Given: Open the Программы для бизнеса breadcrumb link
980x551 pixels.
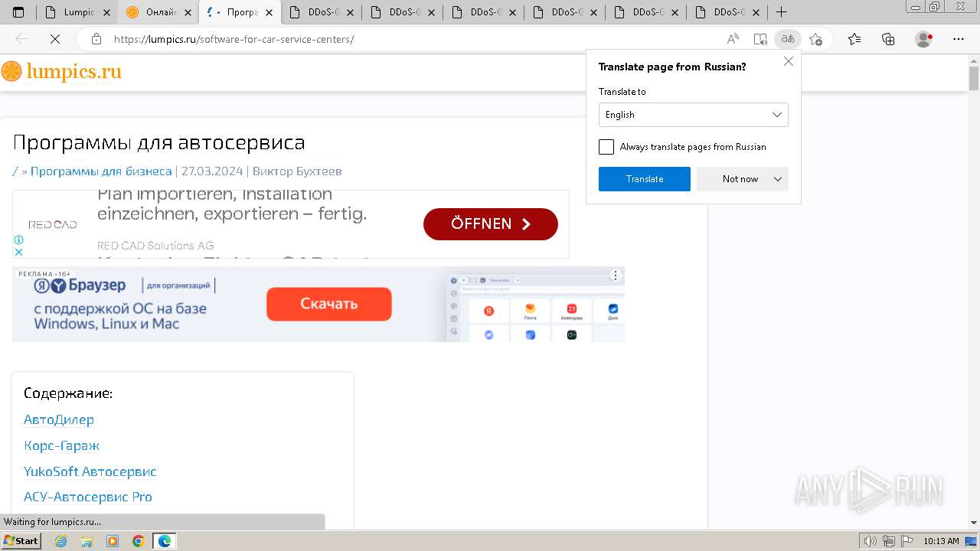Looking at the screenshot, I should point(101,171).
